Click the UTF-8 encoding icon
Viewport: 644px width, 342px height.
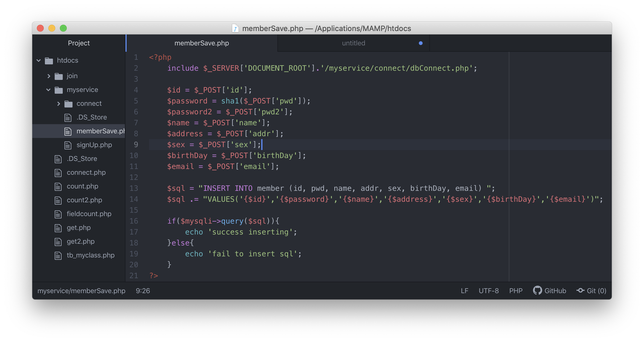489,291
